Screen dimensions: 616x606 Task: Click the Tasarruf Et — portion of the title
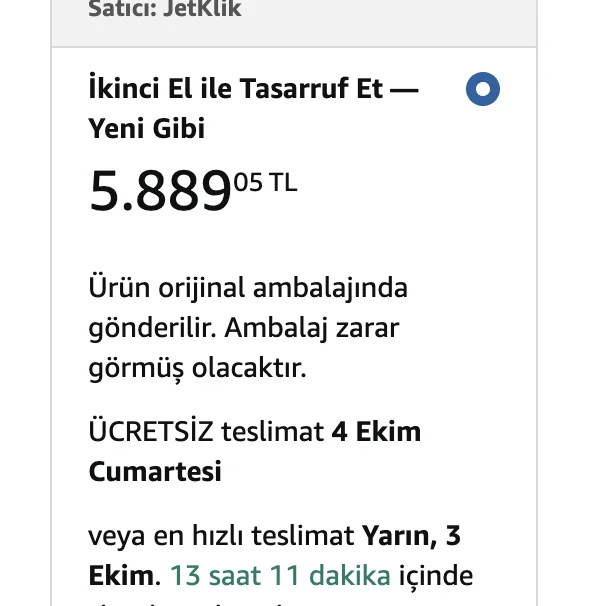[328, 88]
